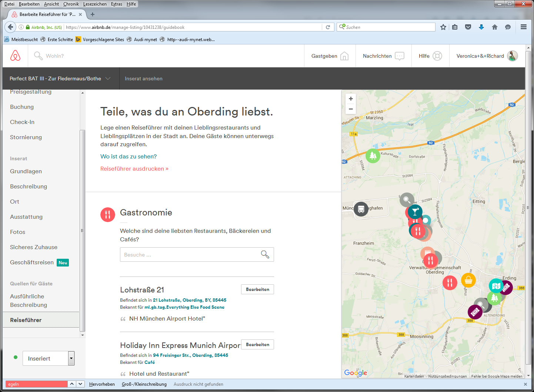Screen dimensions: 534x392
Task: Open a new browser tab
Action: click(93, 14)
